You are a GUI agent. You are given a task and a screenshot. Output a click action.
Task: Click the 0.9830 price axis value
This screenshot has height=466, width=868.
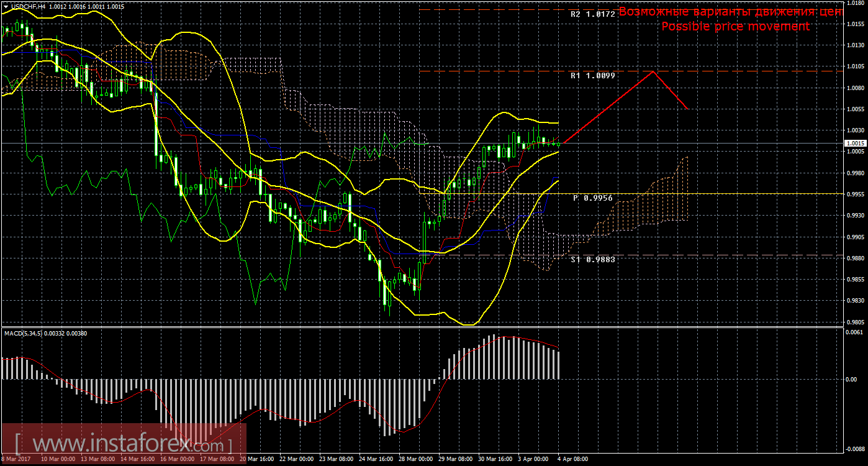(855, 301)
